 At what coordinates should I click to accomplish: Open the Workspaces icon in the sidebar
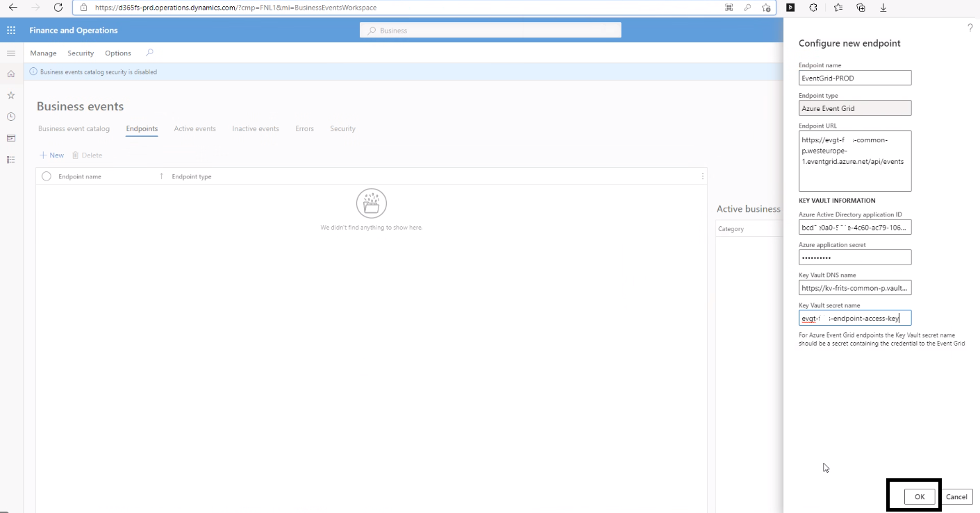tap(10, 138)
